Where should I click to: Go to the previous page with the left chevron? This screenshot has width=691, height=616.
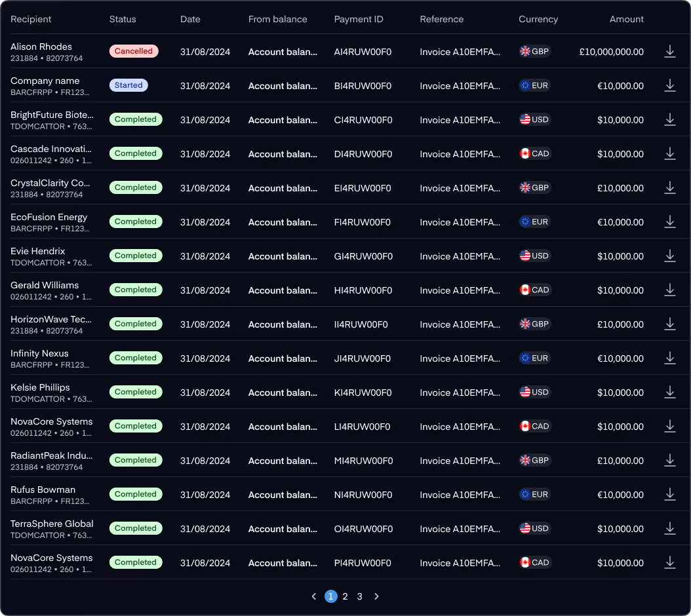[314, 596]
